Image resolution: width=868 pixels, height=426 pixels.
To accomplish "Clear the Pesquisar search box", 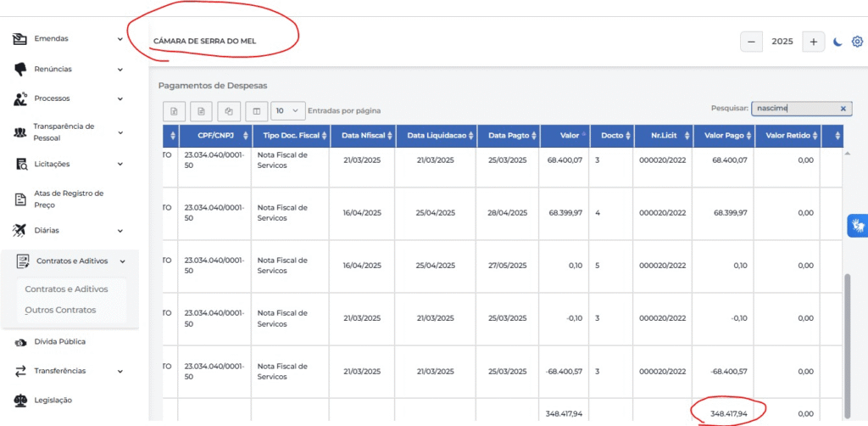I will pos(843,109).
